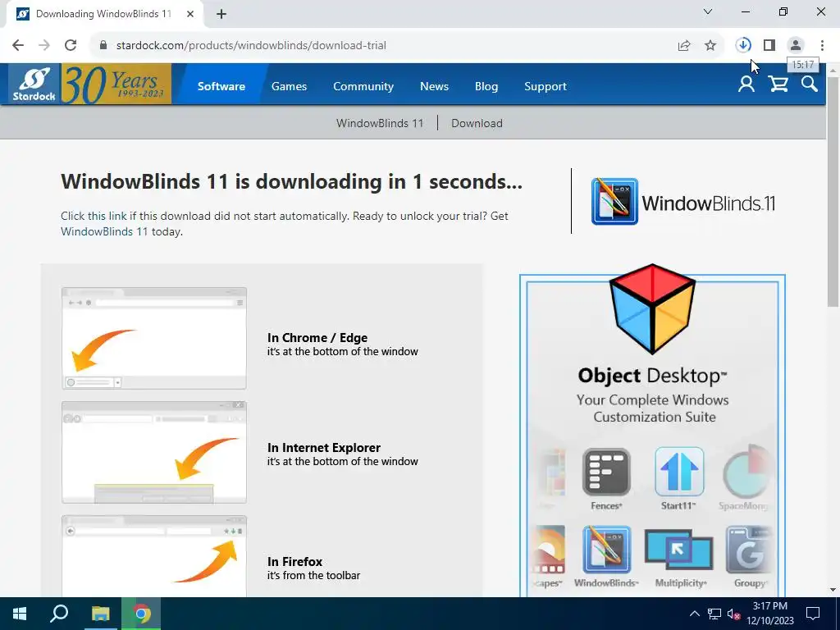Click the Internet Explorer instruction thumbnail
The height and width of the screenshot is (630, 840).
154,452
